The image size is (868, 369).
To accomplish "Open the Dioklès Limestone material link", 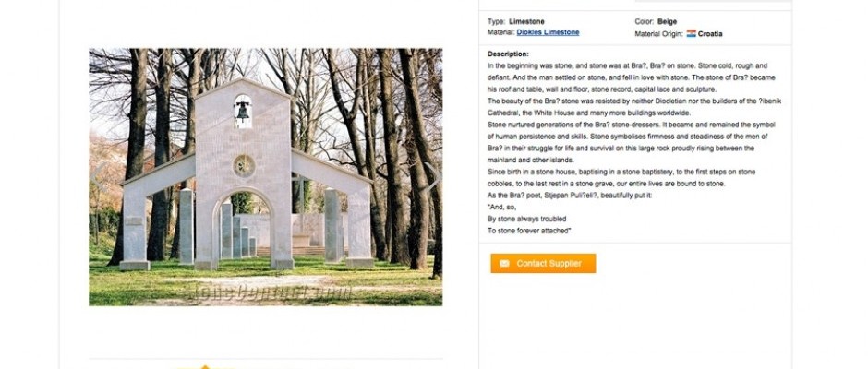I will [548, 32].
